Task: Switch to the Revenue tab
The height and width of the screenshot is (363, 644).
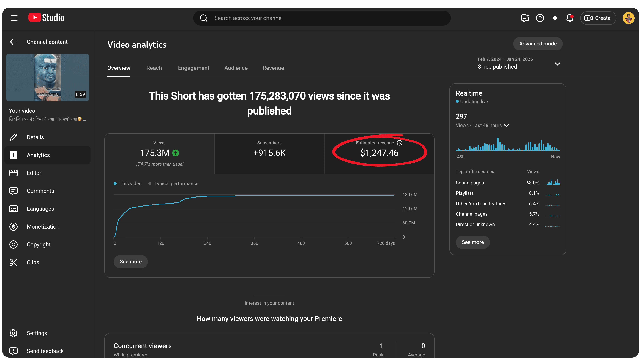Action: [x=273, y=68]
